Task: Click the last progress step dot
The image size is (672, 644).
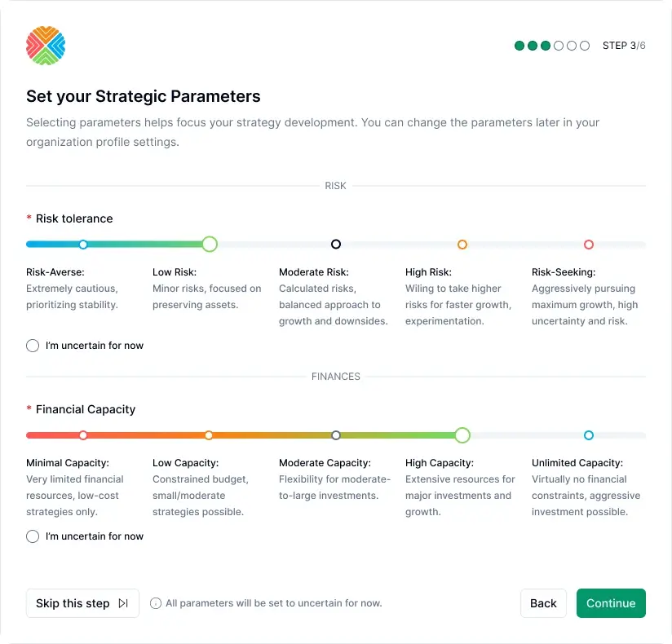Action: 585,46
